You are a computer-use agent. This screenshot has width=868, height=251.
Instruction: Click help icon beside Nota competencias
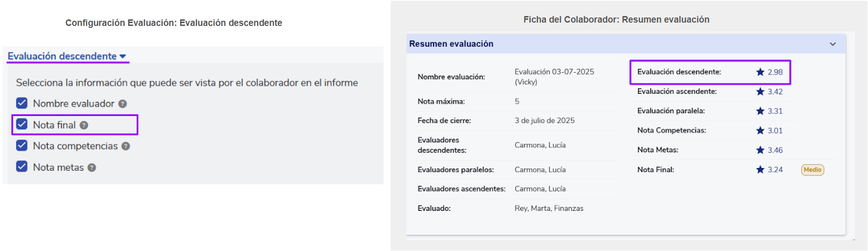coord(126,146)
